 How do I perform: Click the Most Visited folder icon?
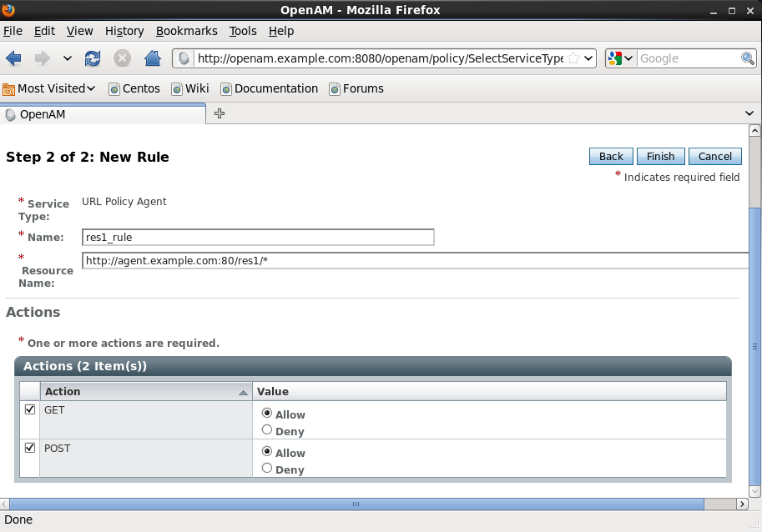coord(8,89)
